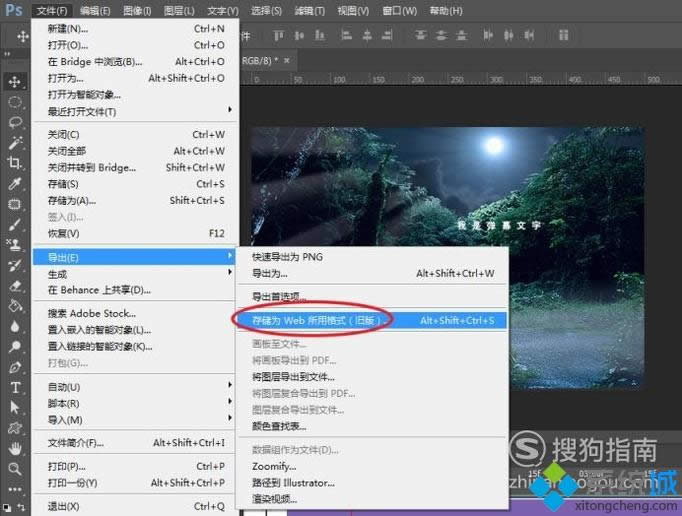Expand the 导出(E) submenu
Screen dimensions: 682x516
[134, 258]
